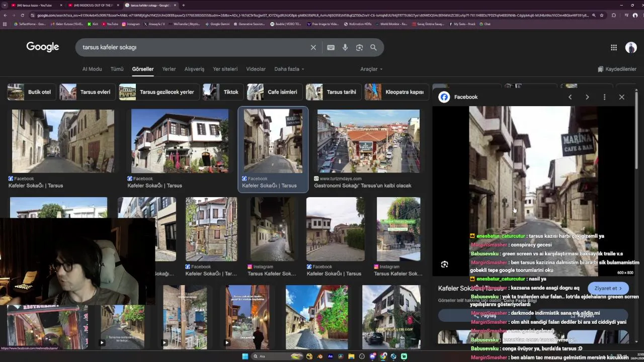This screenshot has width=644, height=362.
Task: Expand the Daha fazla dropdown
Action: point(289,69)
